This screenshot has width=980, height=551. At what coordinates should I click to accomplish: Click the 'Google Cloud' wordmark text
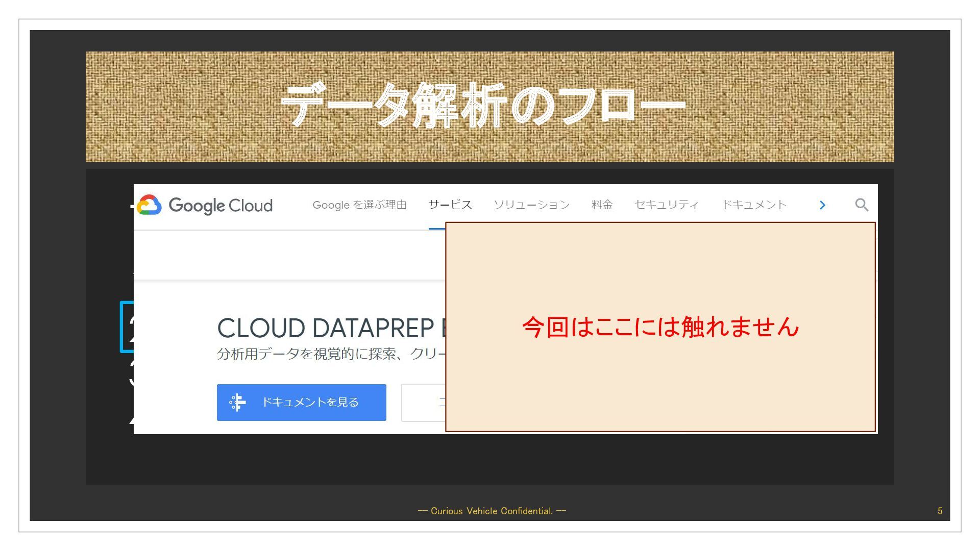[x=220, y=206]
